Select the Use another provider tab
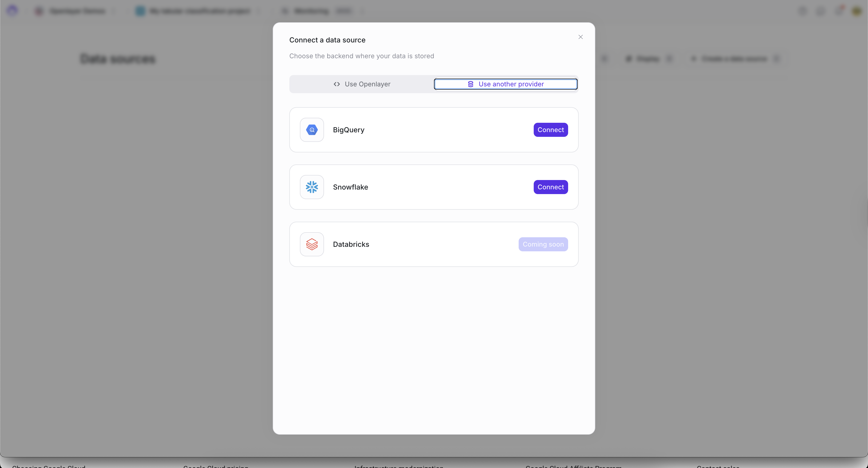The image size is (868, 468). click(505, 84)
